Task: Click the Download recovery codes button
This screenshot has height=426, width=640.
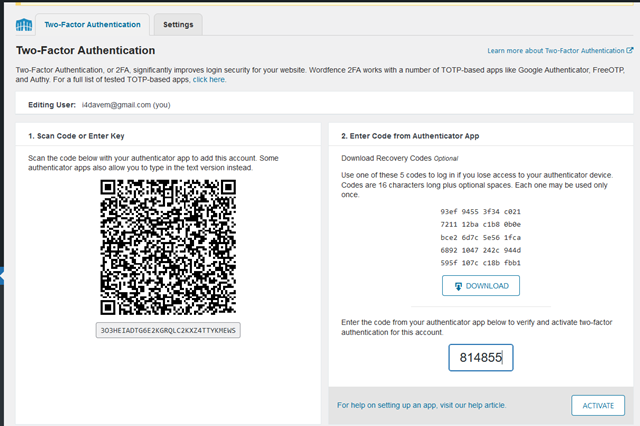Action: point(481,286)
